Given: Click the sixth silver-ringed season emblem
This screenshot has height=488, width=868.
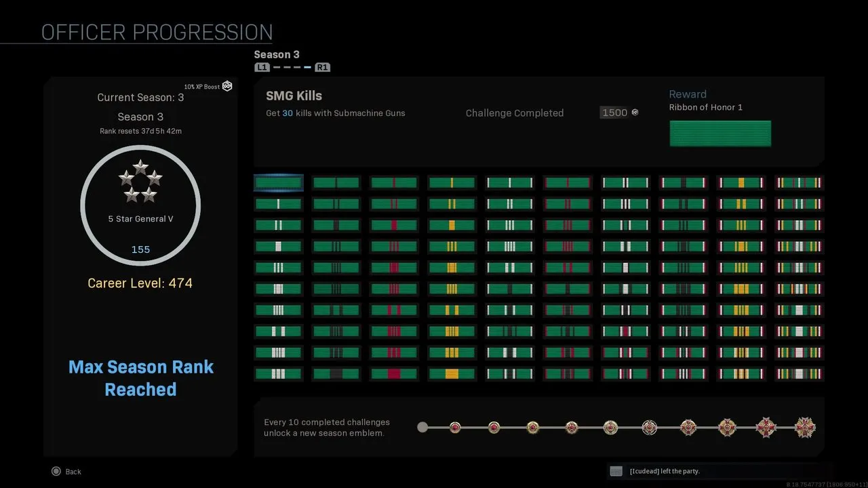Looking at the screenshot, I should (x=650, y=428).
